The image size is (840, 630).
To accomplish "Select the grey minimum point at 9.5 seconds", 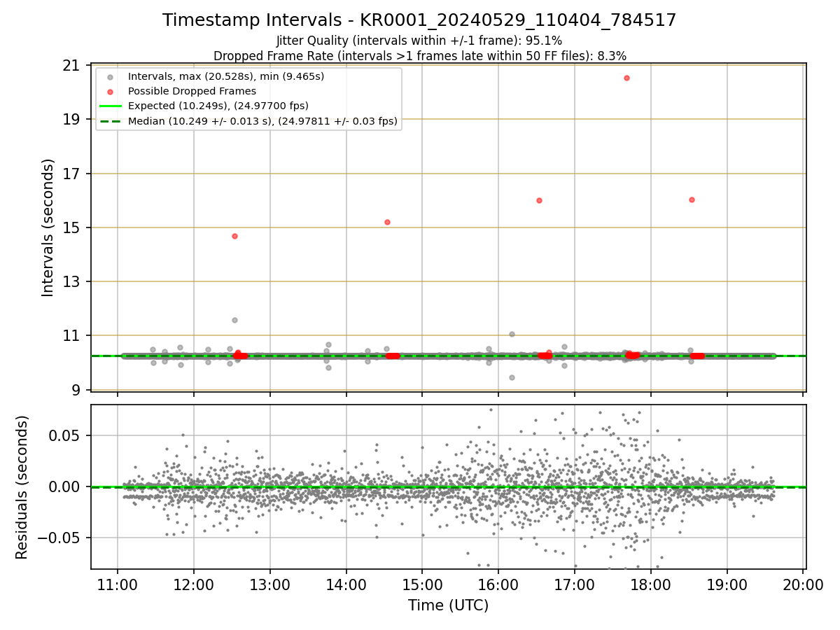I will pos(512,377).
